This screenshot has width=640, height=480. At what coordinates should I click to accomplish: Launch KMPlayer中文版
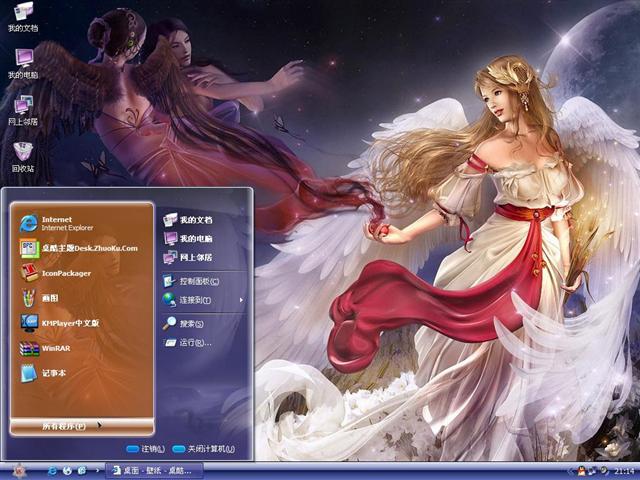82,323
